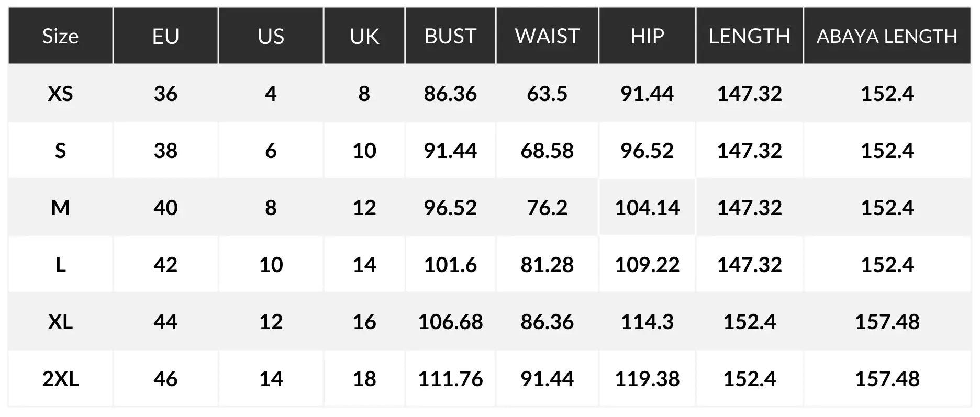The width and height of the screenshot is (980, 417).
Task: Click the ABAYA LENGTH header cell
Action: tap(887, 36)
